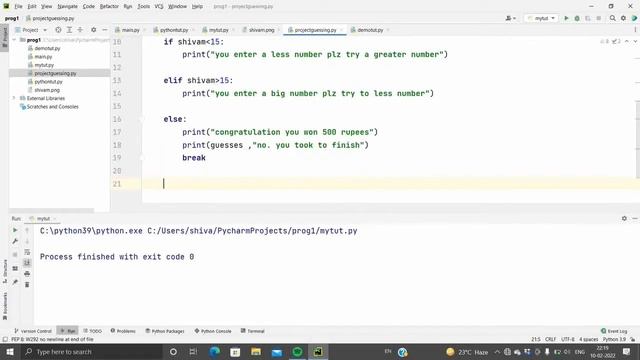Image resolution: width=640 pixels, height=360 pixels.
Task: Open the mytut run configuration dropdown
Action: coord(541,18)
